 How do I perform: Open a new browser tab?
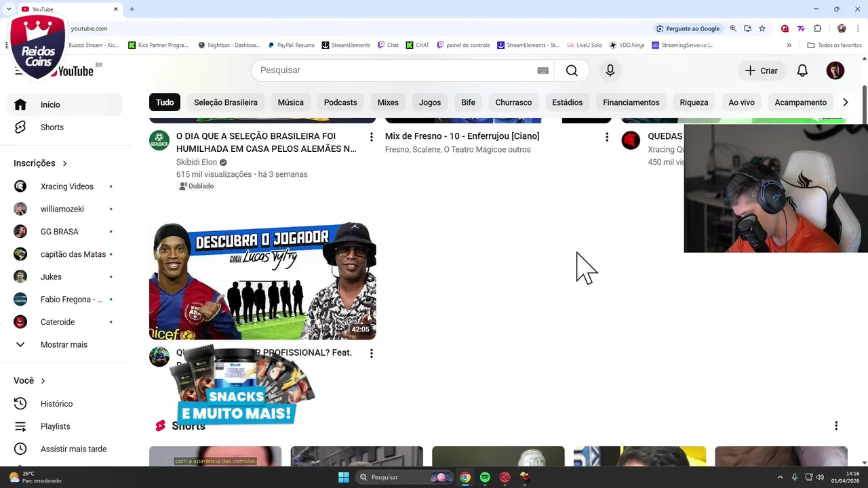click(132, 9)
